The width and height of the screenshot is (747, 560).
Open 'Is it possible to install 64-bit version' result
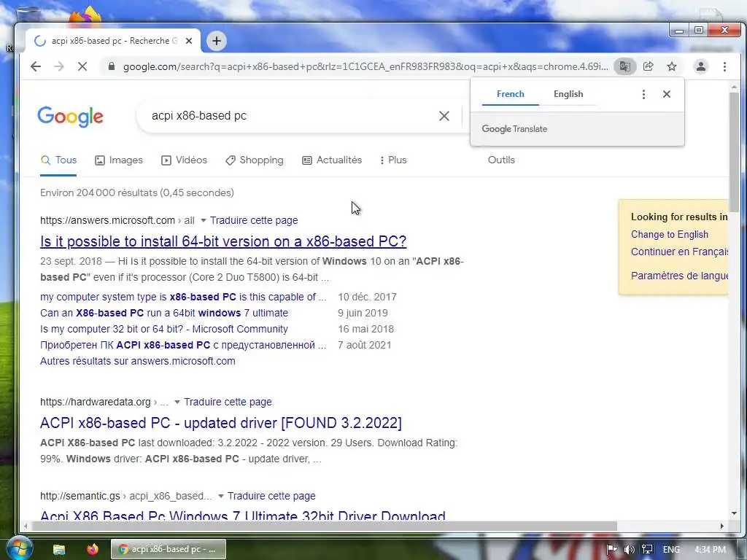223,241
